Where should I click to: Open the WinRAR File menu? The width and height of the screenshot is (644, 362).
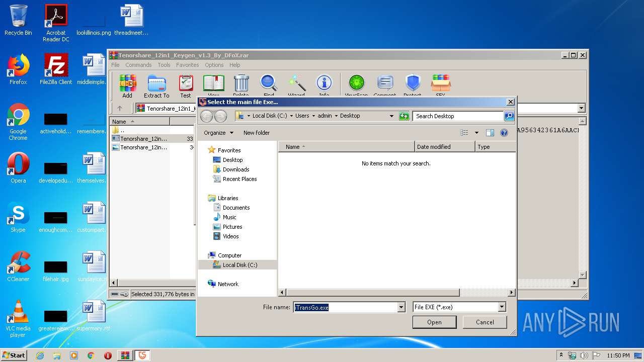115,65
